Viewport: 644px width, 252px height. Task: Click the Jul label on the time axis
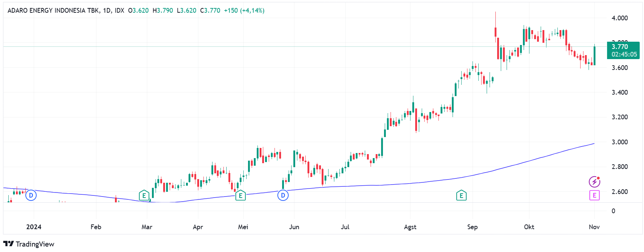[345, 227]
